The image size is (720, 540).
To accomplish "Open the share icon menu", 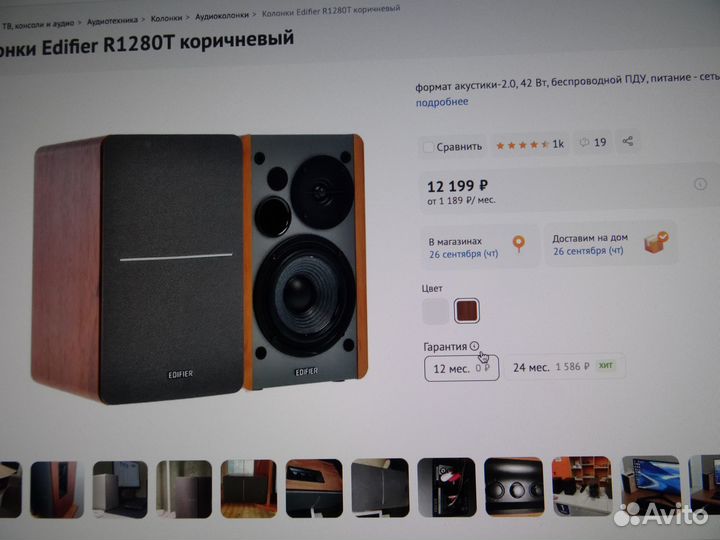I will [628, 141].
